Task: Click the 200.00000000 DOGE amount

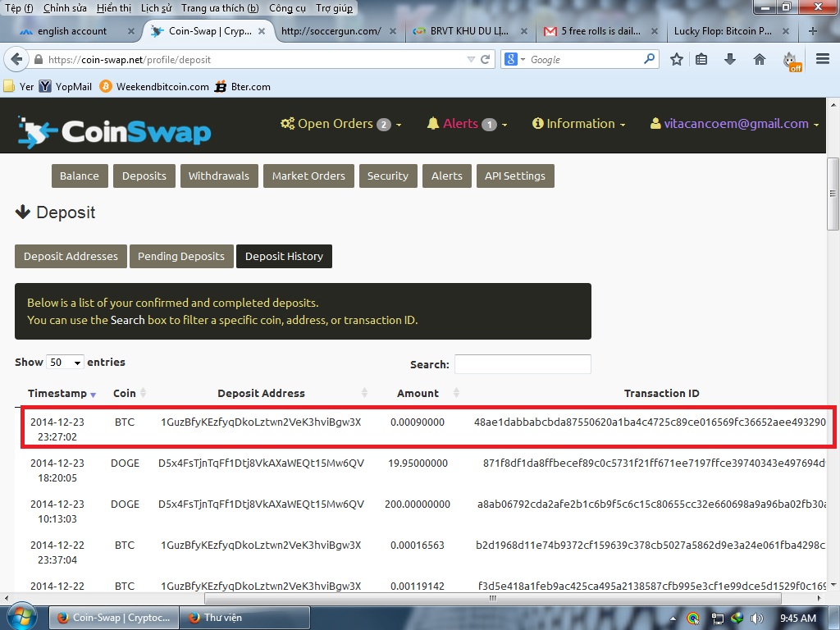Action: 418,504
